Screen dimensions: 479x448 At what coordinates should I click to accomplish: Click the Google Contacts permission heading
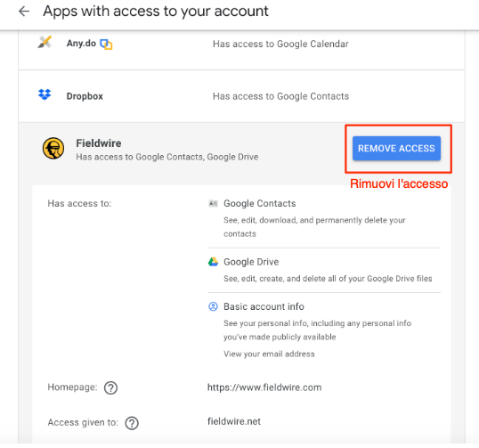pyautogui.click(x=260, y=203)
